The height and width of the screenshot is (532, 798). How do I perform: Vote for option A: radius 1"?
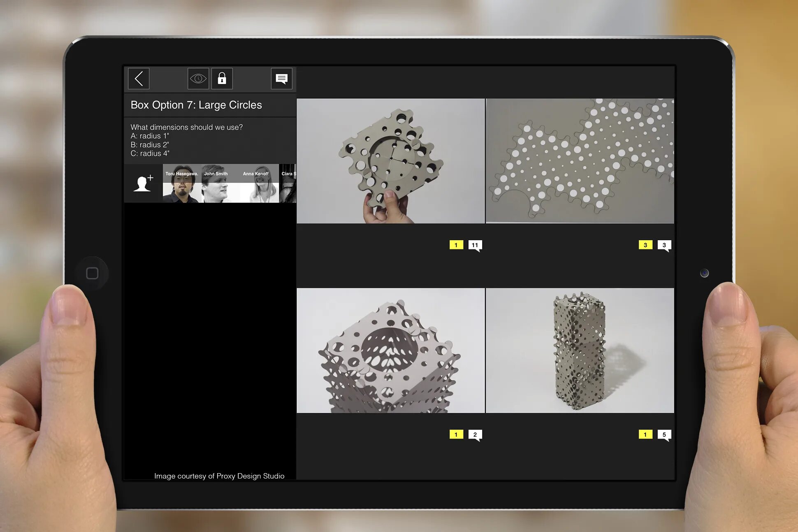pos(150,136)
